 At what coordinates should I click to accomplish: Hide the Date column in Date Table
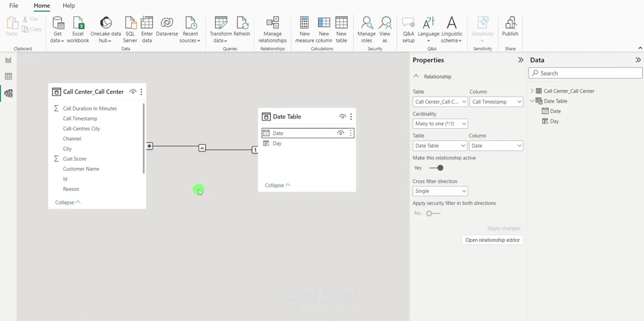pos(341,133)
